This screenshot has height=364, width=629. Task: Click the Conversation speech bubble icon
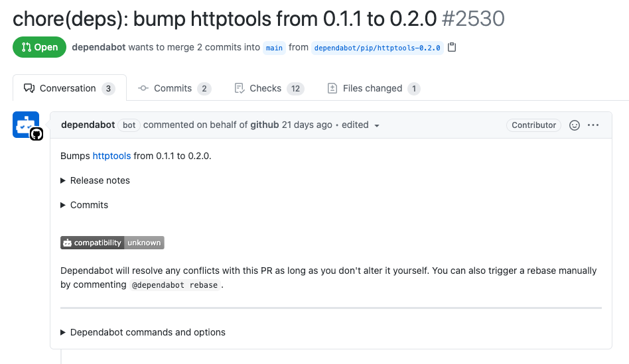(29, 88)
